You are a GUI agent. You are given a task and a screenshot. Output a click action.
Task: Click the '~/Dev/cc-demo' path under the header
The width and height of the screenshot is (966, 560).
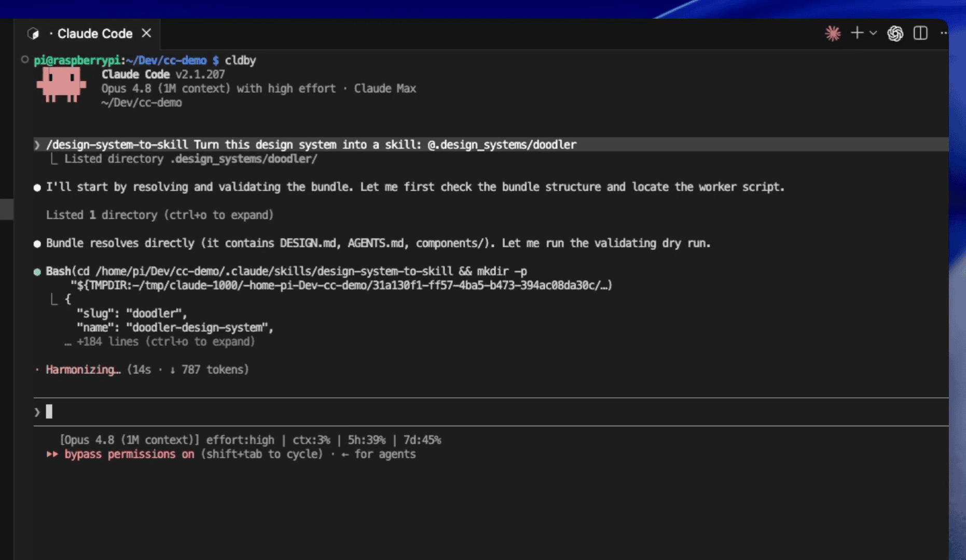click(142, 103)
